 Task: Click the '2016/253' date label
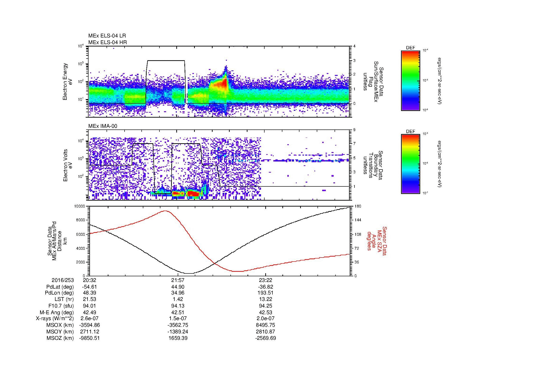coord(63,280)
